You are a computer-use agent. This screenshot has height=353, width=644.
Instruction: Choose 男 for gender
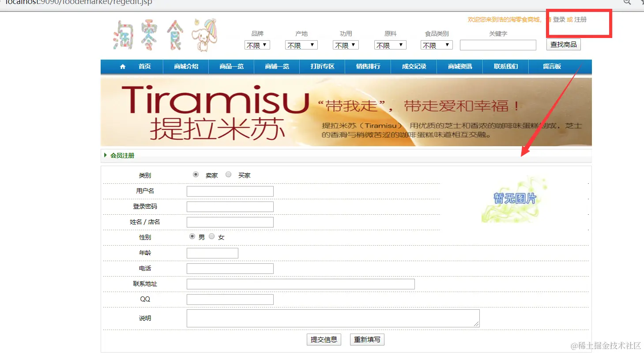192,236
